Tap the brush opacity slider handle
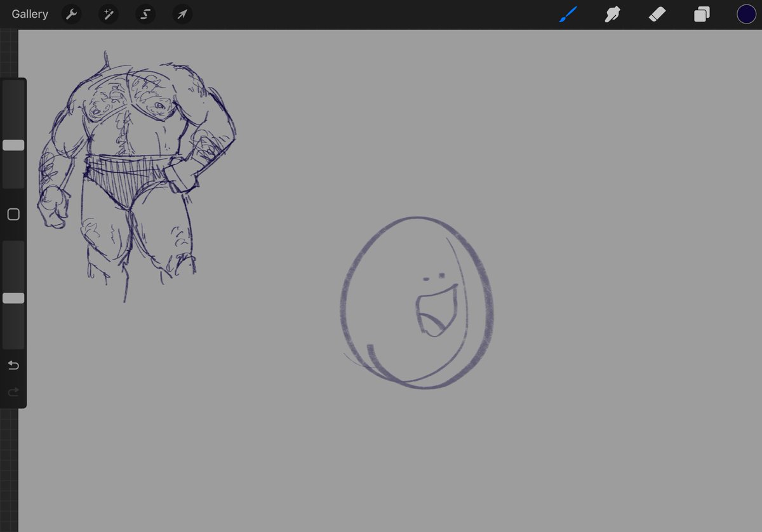The height and width of the screenshot is (532, 762). pos(13,298)
